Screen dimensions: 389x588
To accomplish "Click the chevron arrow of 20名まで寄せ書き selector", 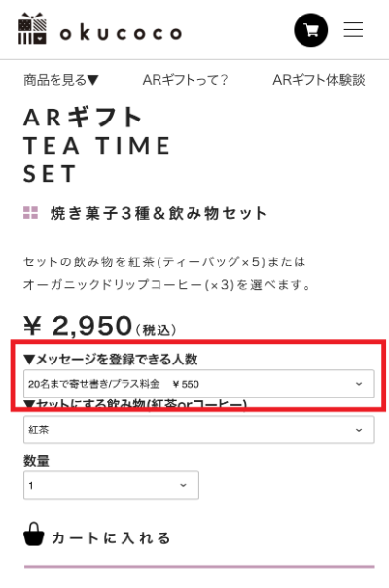I will pos(359,384).
